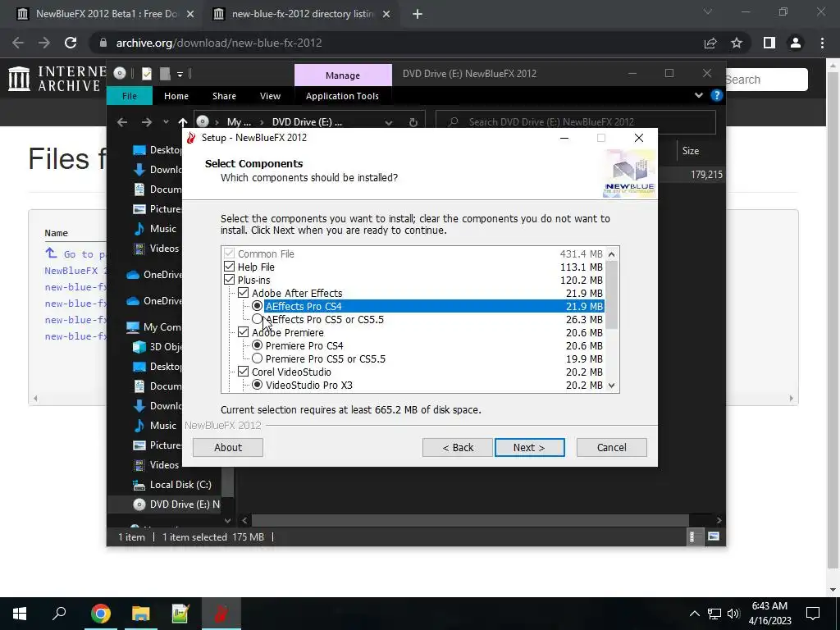
Task: Open Application Tools ribbon tab
Action: point(342,96)
